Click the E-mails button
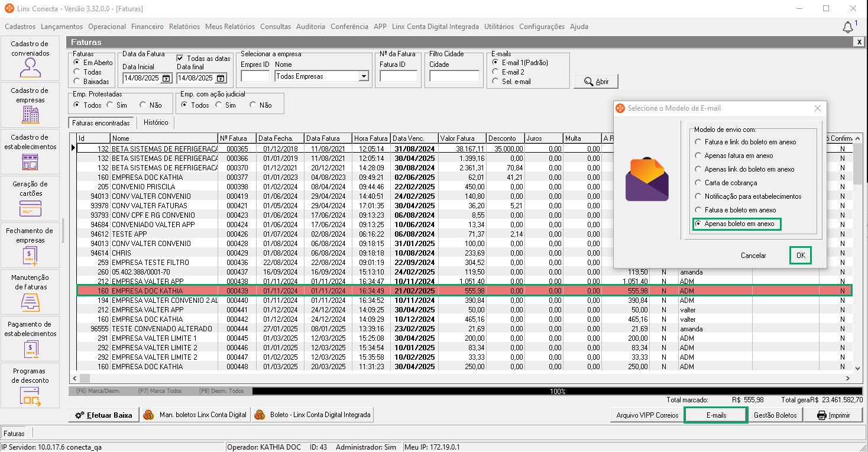The width and height of the screenshot is (868, 452). tap(716, 415)
